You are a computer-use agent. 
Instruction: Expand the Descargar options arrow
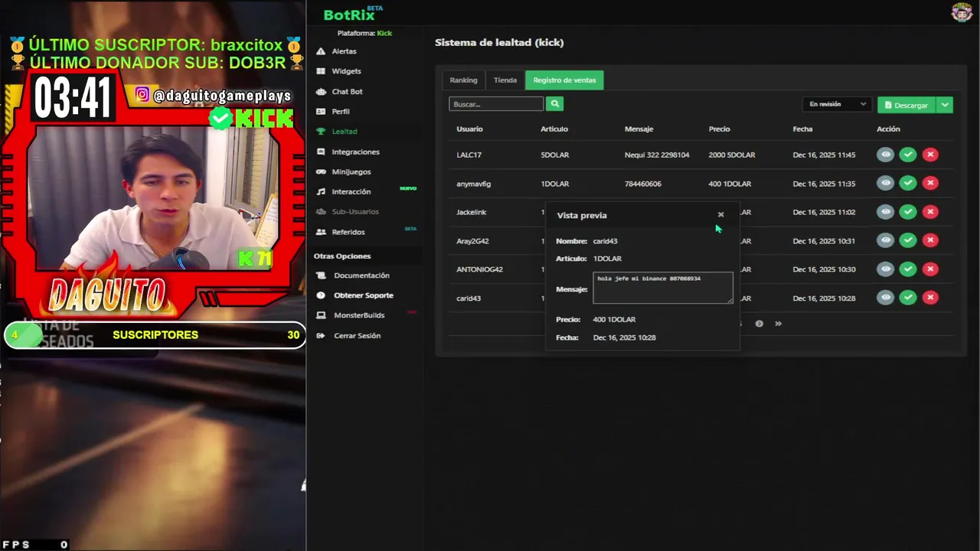[945, 105]
